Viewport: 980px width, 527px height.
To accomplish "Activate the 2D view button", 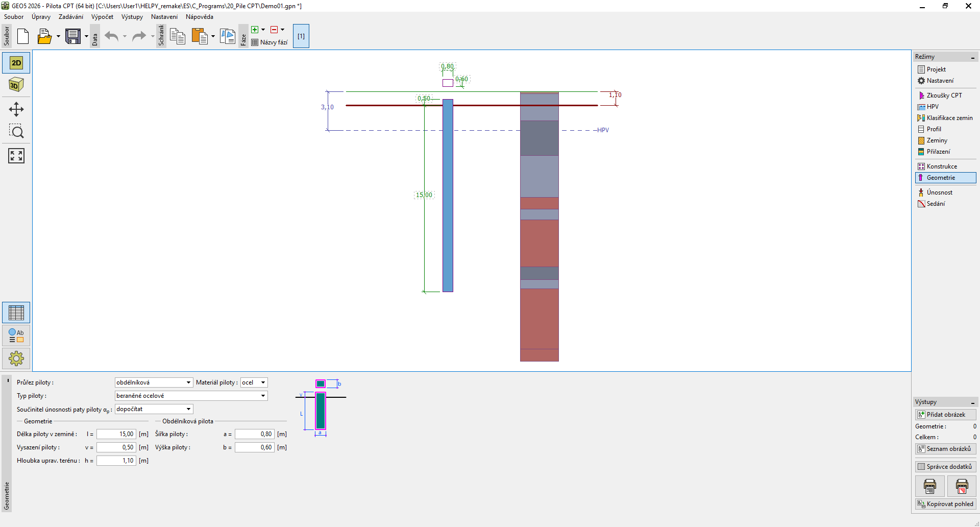I will 16,63.
